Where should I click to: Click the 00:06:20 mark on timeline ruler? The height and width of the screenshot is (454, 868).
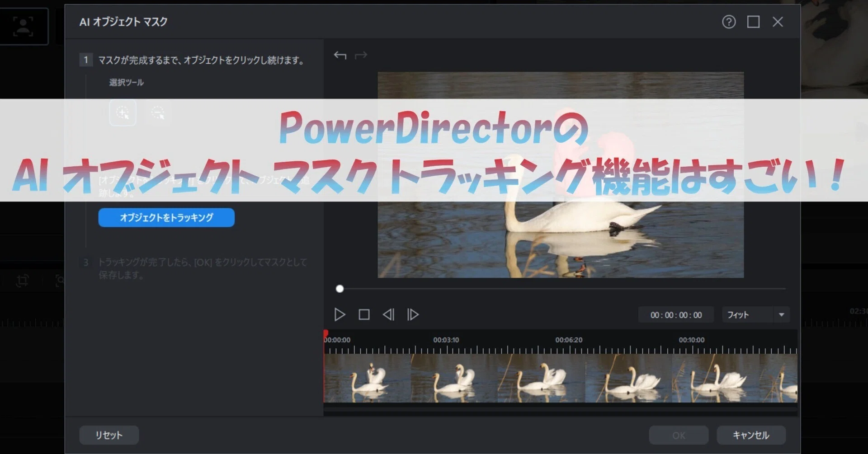click(x=569, y=340)
